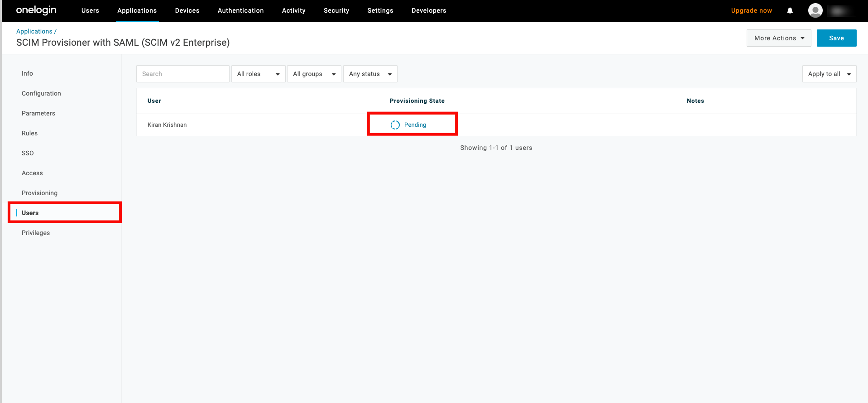Open the Settings menu
The height and width of the screenshot is (403, 868).
[380, 10]
